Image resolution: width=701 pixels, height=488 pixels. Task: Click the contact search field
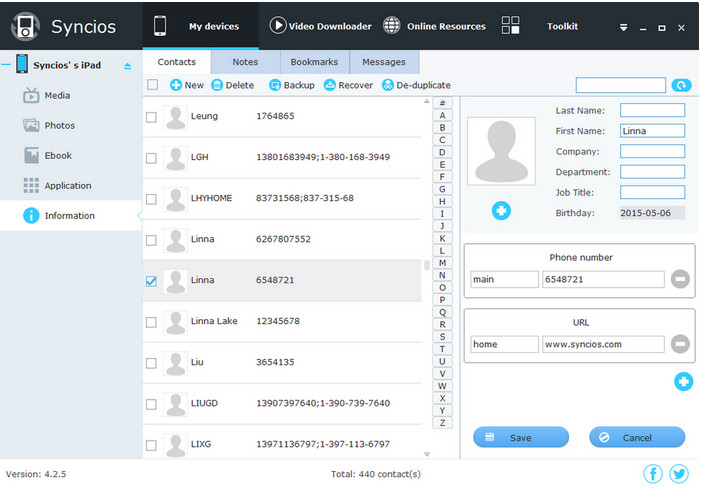coord(621,85)
